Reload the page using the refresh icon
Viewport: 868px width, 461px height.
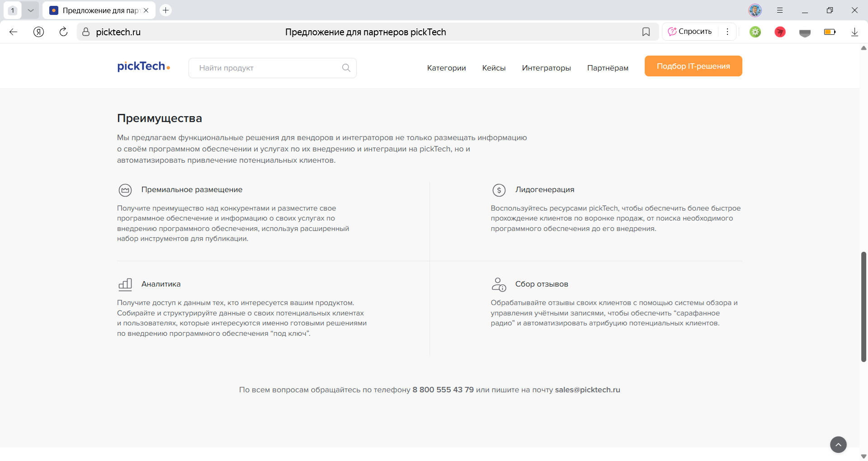coord(63,32)
